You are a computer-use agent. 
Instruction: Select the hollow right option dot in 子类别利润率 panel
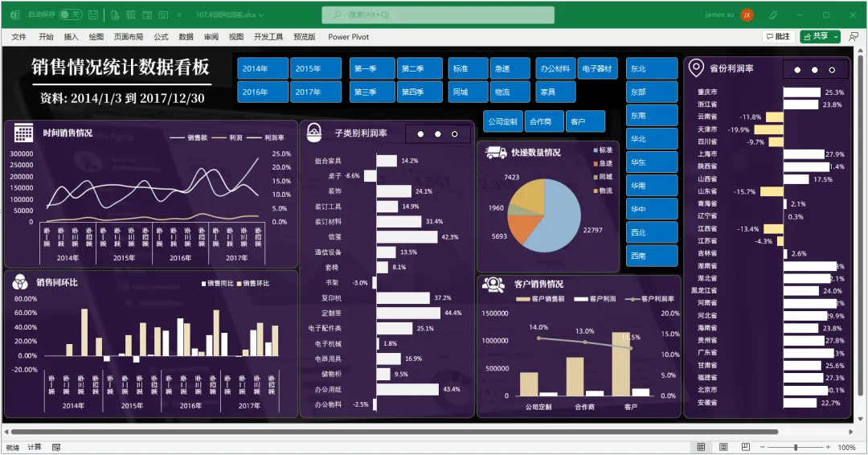pos(454,134)
